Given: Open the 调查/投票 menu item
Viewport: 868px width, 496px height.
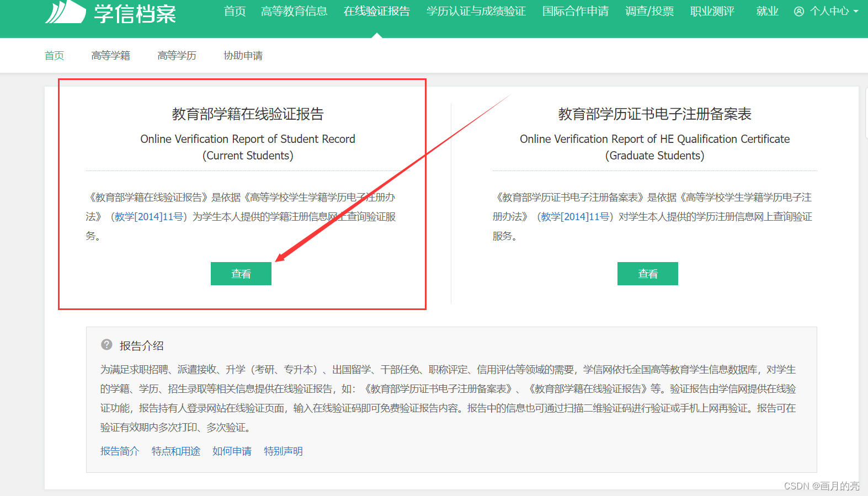Looking at the screenshot, I should 649,12.
